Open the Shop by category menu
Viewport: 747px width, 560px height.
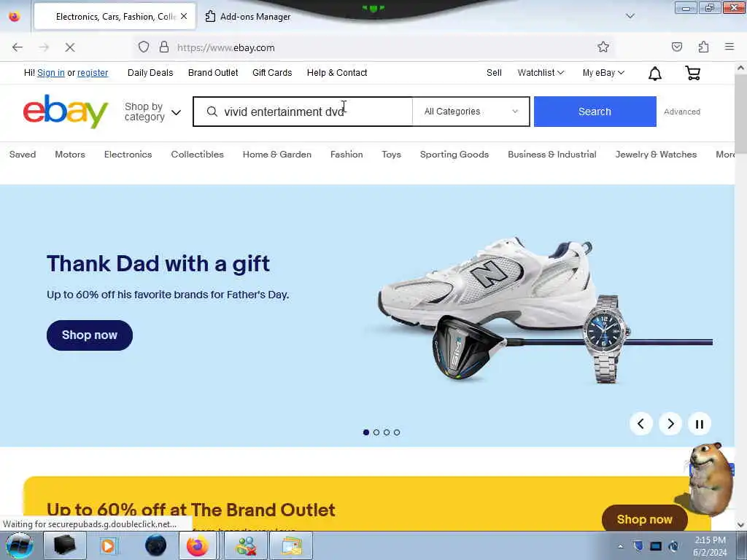point(152,112)
